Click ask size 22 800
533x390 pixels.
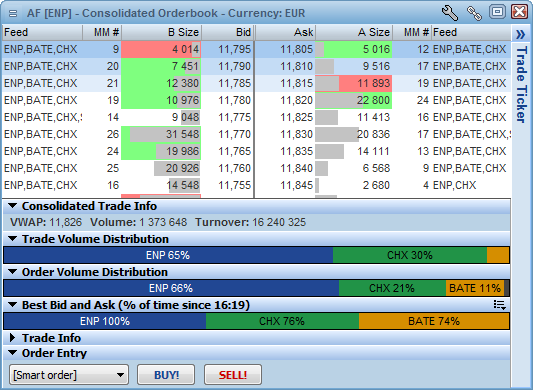[373, 100]
